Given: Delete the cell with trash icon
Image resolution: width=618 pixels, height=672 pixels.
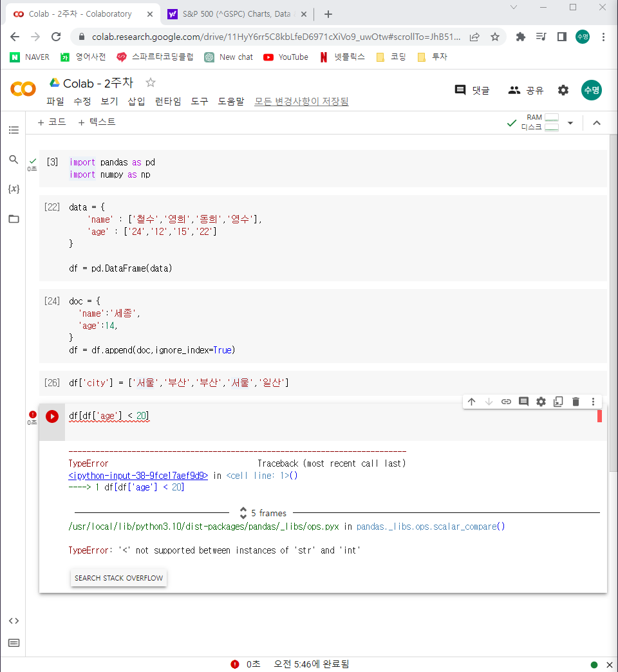Looking at the screenshot, I should (x=576, y=402).
